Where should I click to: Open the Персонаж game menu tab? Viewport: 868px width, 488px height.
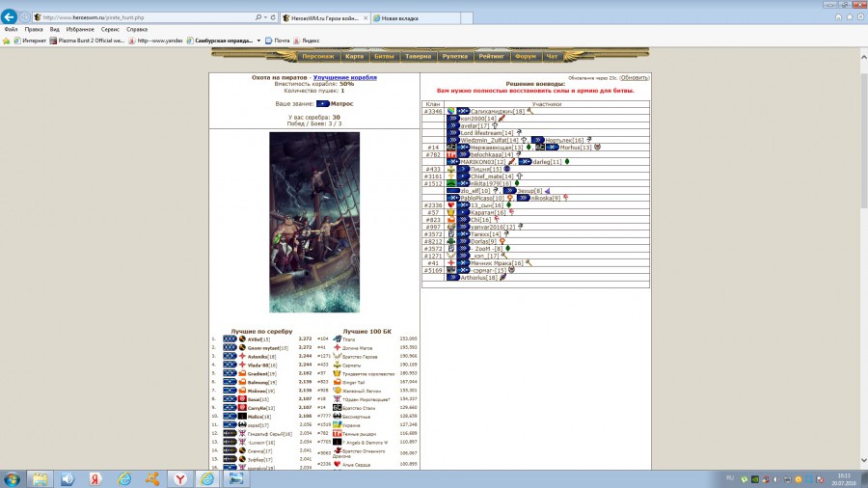pyautogui.click(x=317, y=57)
